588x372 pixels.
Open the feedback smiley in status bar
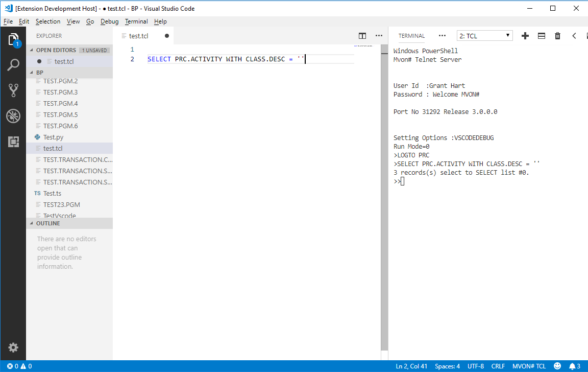(557, 366)
